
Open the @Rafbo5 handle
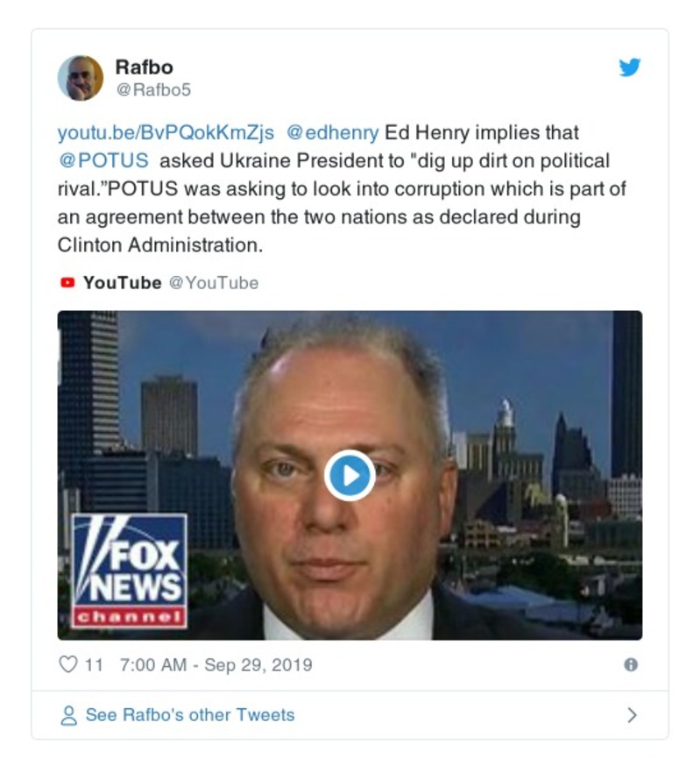pyautogui.click(x=153, y=89)
